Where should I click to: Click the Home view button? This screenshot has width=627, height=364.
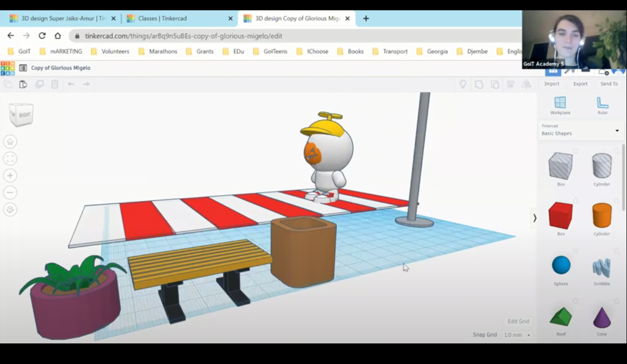coord(10,142)
